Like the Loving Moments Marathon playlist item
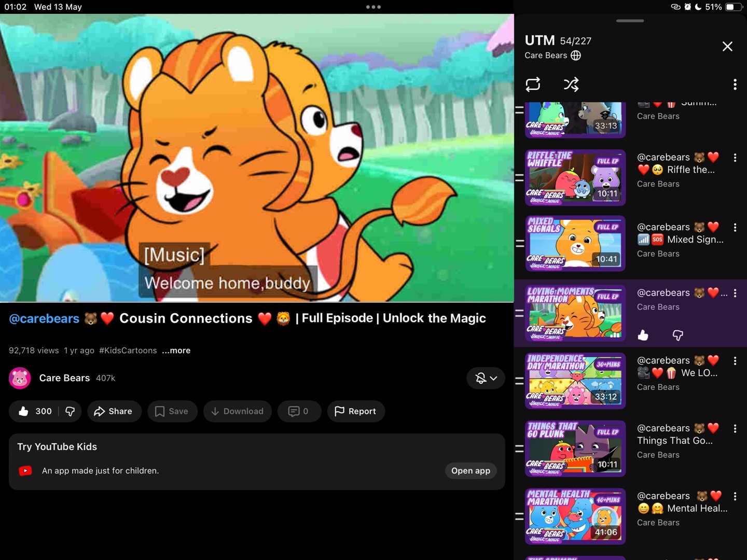Viewport: 747px width, 560px height. coord(643,335)
